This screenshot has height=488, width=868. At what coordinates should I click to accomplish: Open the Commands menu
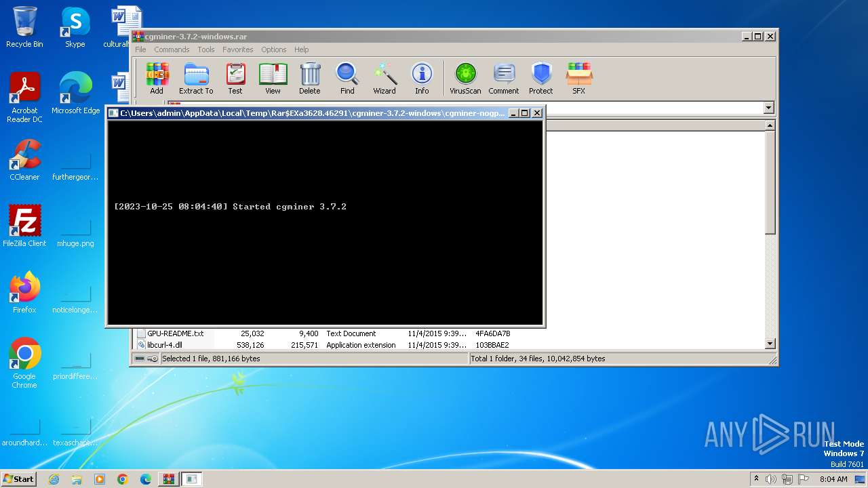(x=172, y=49)
